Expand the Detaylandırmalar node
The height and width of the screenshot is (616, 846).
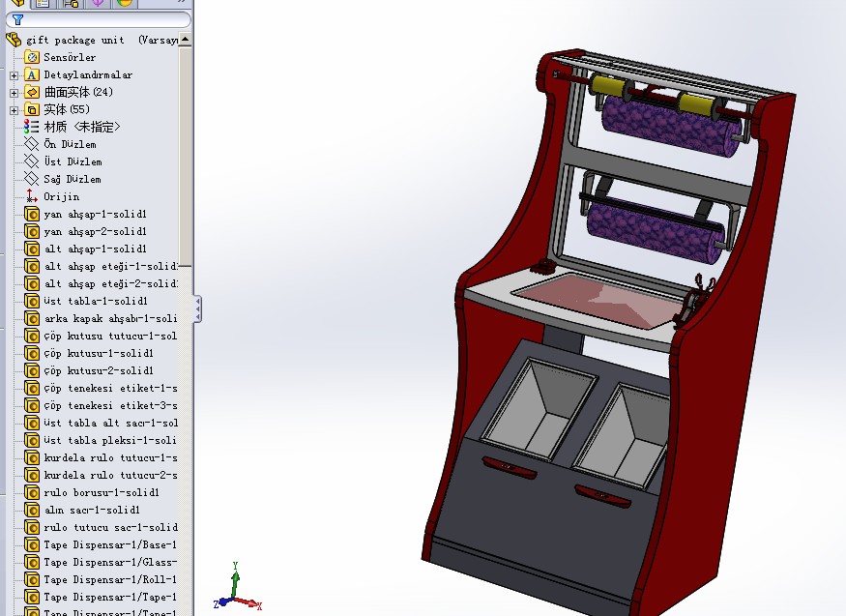pos(15,75)
